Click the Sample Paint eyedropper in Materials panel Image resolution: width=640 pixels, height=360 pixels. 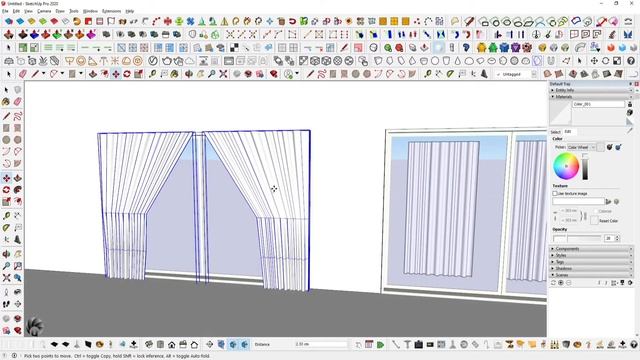630,130
